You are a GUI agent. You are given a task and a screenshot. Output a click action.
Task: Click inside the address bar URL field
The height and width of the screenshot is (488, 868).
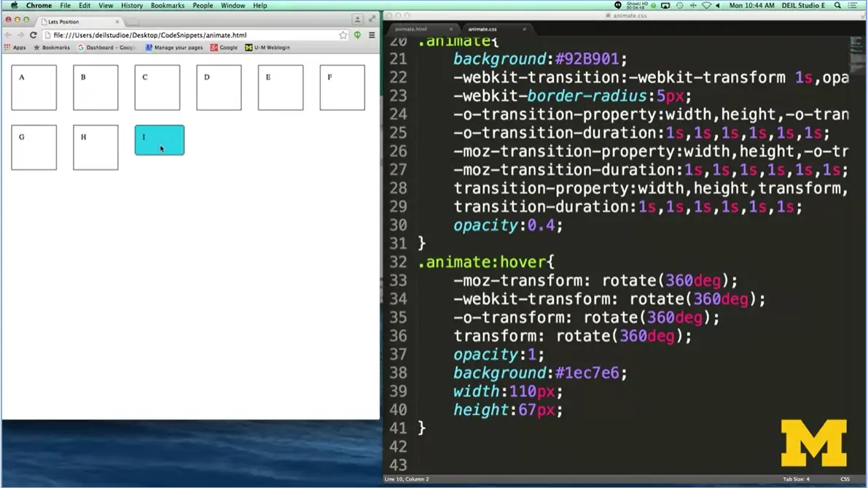tap(182, 34)
